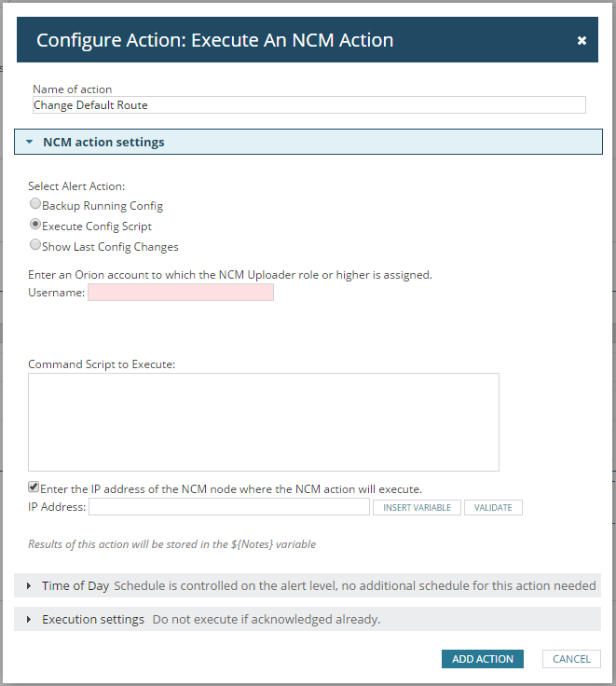Screen dimensions: 616x686
Task: Click the Name of action field
Action: (308, 105)
